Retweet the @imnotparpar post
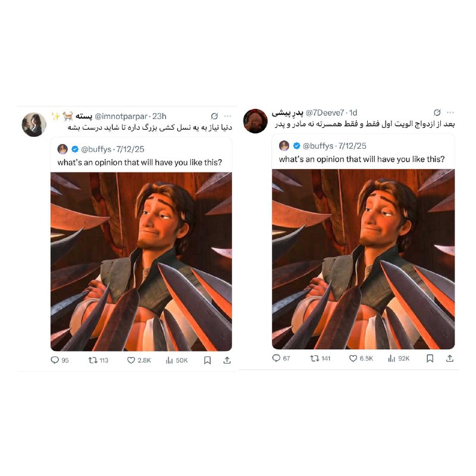 93,360
